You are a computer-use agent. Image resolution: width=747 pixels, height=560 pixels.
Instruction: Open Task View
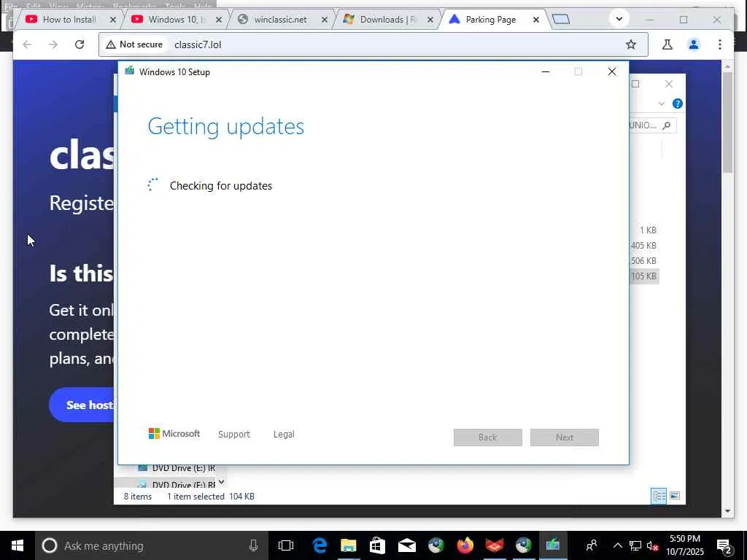[x=286, y=545]
